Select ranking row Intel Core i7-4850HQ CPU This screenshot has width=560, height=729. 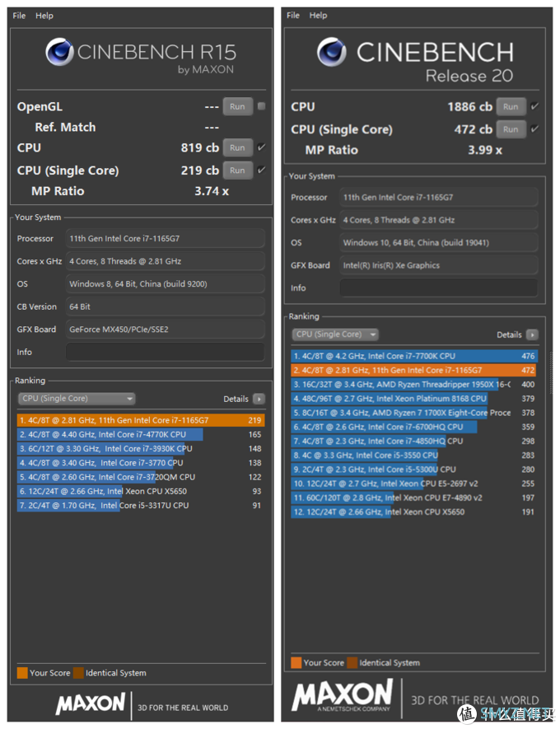coord(414,442)
